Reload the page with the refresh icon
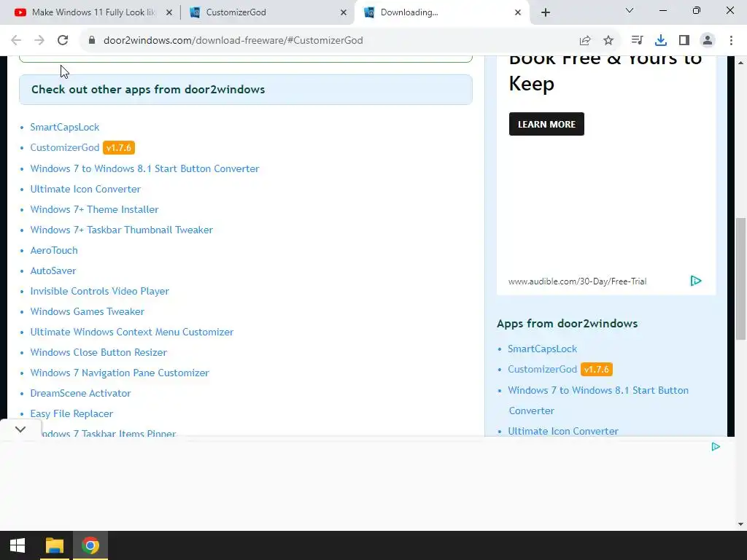 (63, 40)
